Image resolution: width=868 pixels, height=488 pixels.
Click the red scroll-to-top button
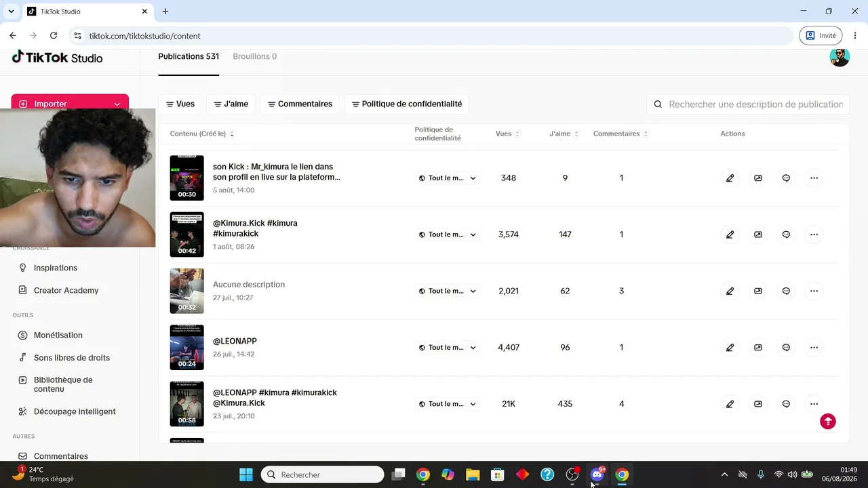[x=828, y=422]
